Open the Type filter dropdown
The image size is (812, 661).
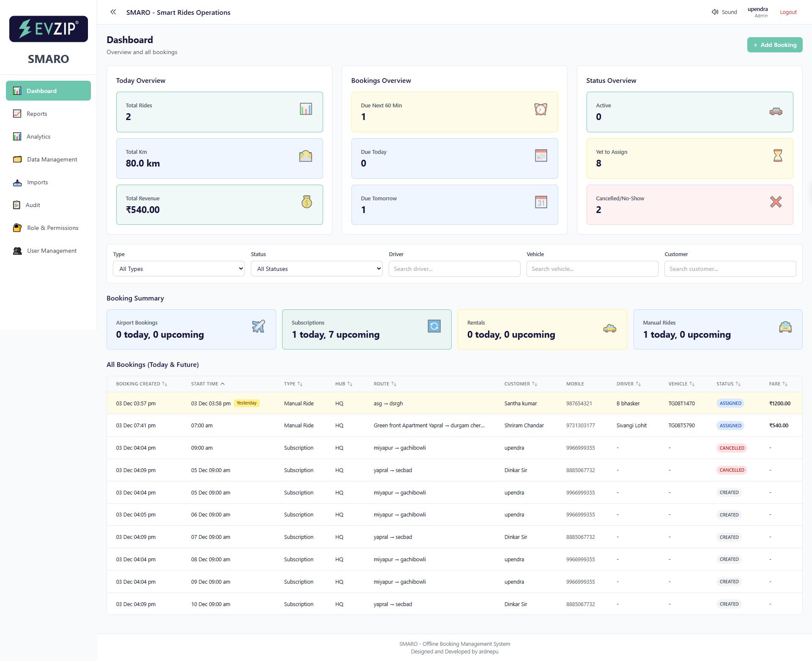click(178, 268)
